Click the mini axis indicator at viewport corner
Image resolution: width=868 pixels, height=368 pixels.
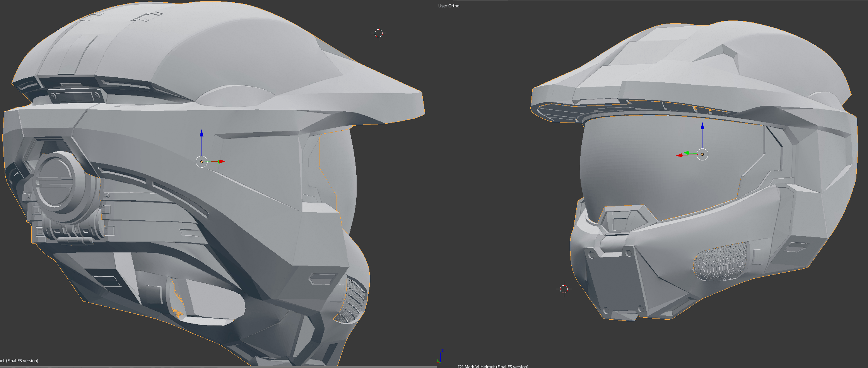pyautogui.click(x=440, y=356)
